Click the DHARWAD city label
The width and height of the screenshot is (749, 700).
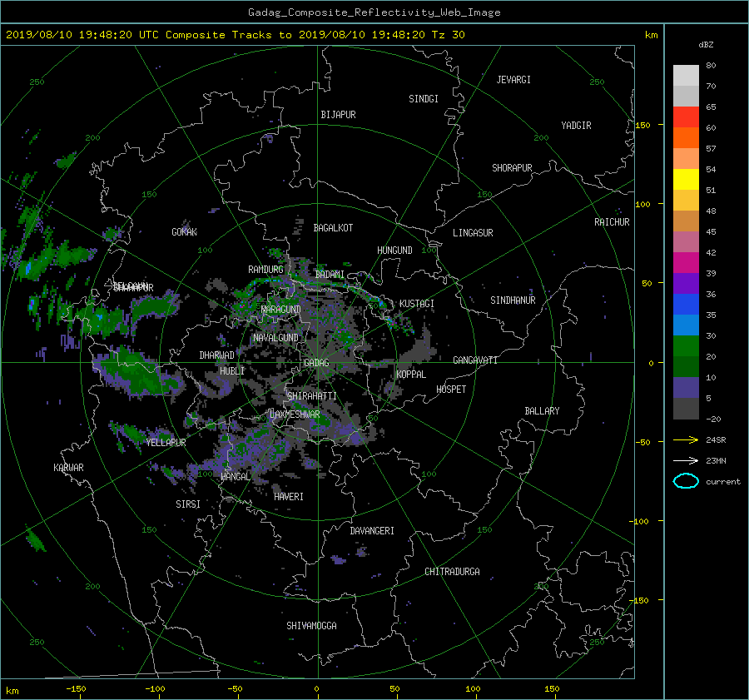point(216,355)
